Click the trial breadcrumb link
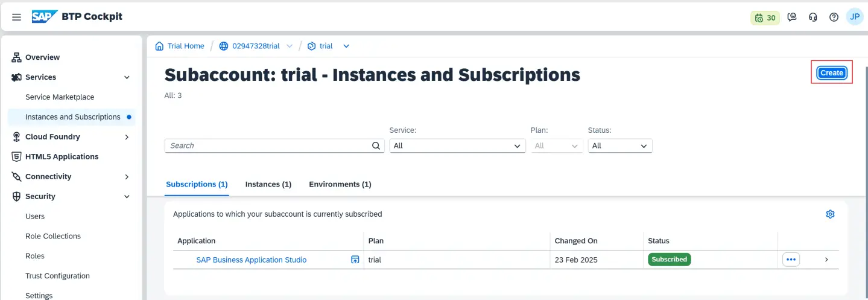868x300 pixels. point(326,46)
